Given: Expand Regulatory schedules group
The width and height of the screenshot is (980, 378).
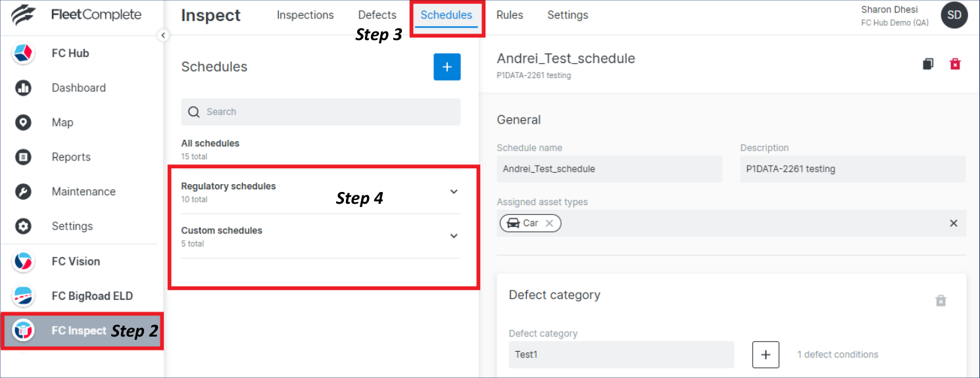Looking at the screenshot, I should pos(454,191).
